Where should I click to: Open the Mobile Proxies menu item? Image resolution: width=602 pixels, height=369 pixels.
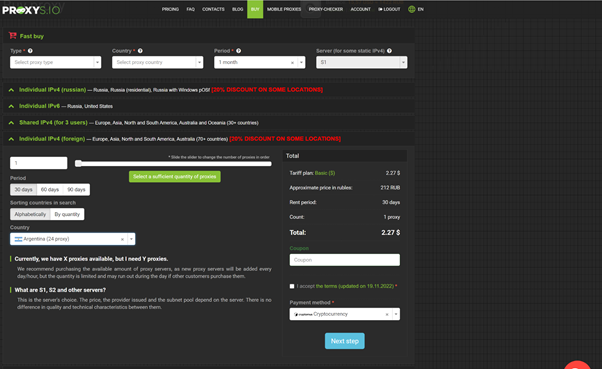pos(284,9)
